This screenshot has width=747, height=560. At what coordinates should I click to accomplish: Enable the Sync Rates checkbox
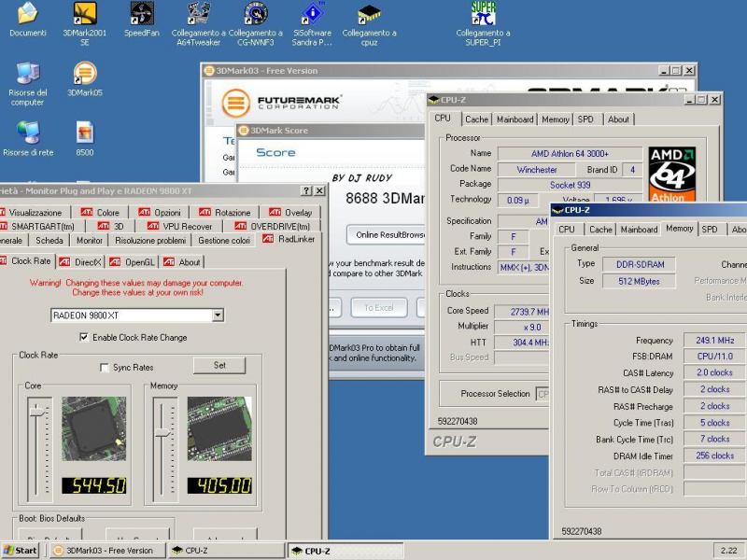105,367
